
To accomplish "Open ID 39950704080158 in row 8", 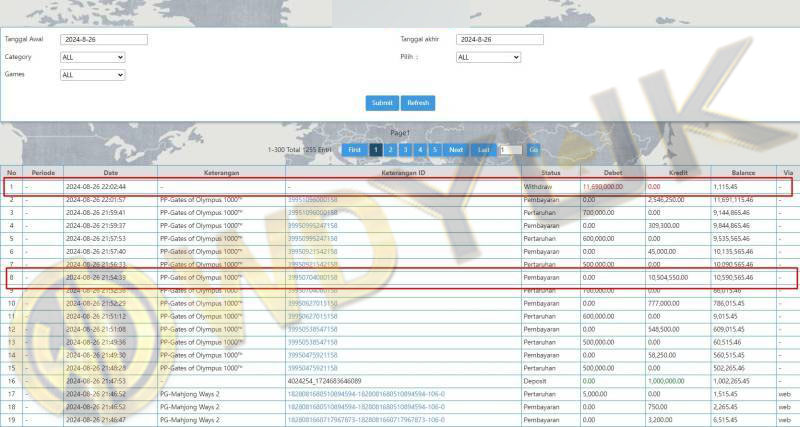I will click(312, 278).
